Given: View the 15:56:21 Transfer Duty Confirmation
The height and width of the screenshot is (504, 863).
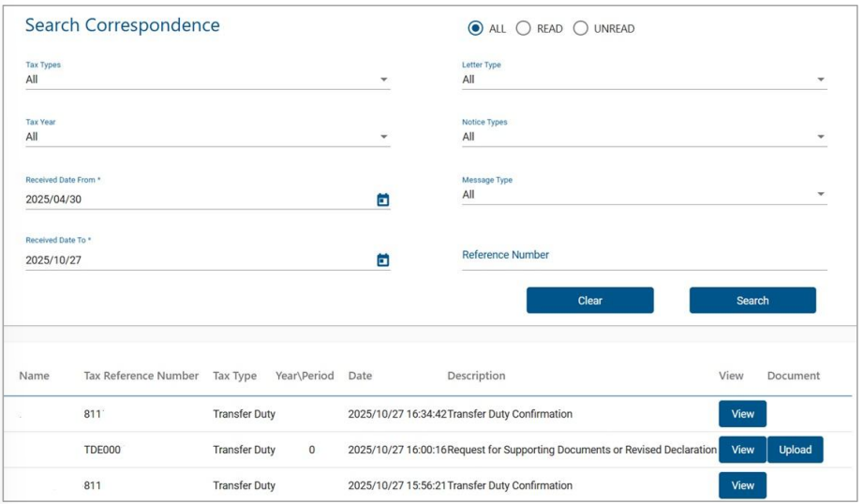Looking at the screenshot, I should click(x=742, y=485).
